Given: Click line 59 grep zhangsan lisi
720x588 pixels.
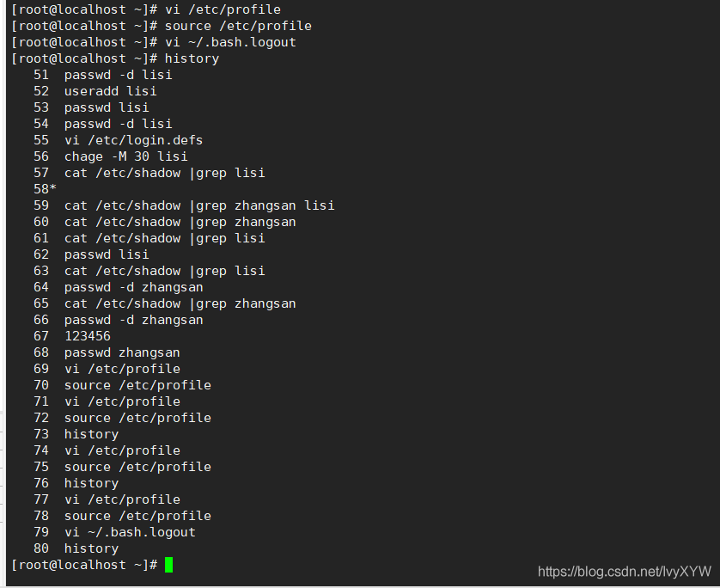Looking at the screenshot, I should (184, 205).
